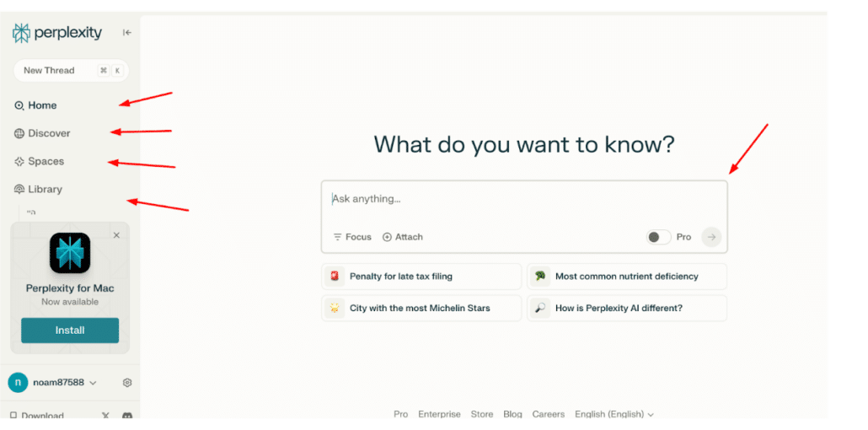Click the 'What do you want to know?' heading
Viewport: 868px width, 430px height.
pyautogui.click(x=524, y=145)
